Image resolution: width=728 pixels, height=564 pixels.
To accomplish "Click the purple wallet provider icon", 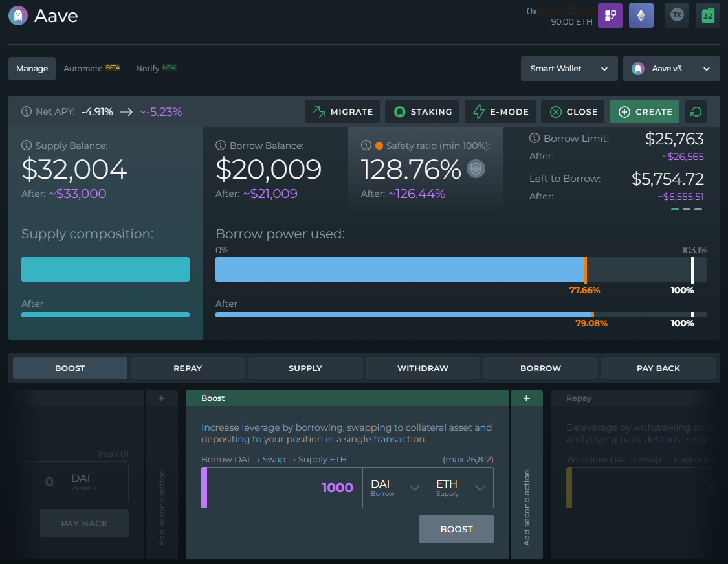I will tap(610, 15).
